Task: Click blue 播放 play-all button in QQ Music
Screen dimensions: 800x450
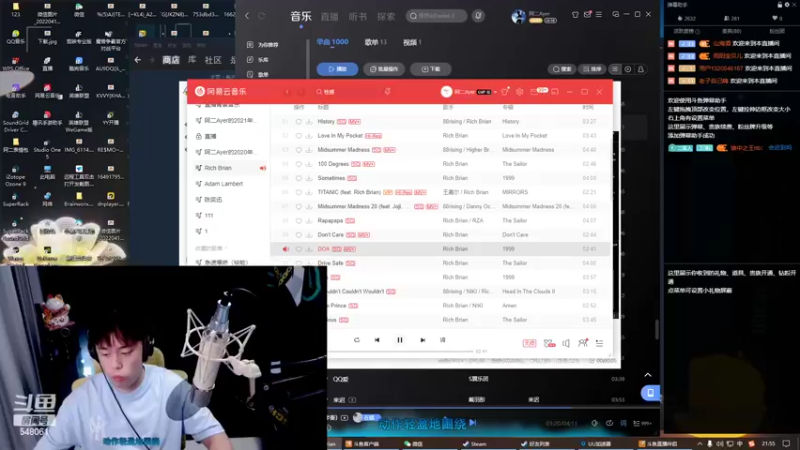Action: pyautogui.click(x=337, y=69)
